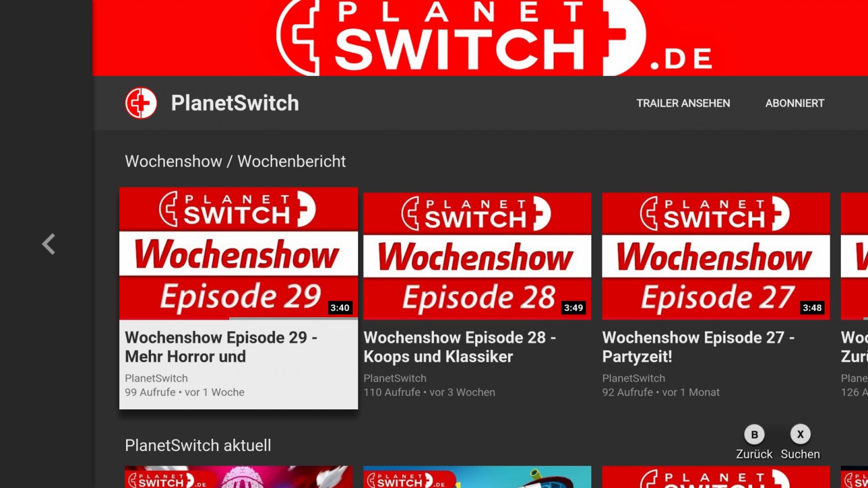Click the PlanetSwitch uploader name under Episode 29
The image size is (868, 488).
coord(156,378)
